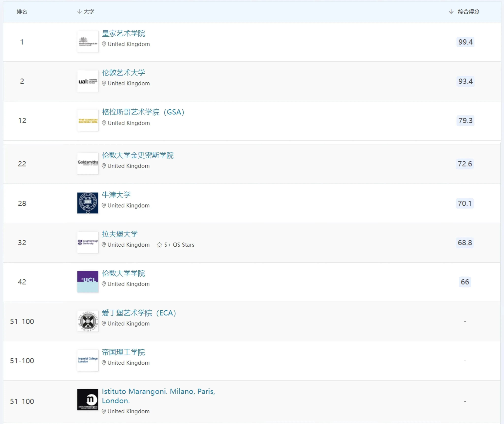The height and width of the screenshot is (424, 504).
Task: Click location pin icon for 皇家艺术学院
Action: click(104, 44)
